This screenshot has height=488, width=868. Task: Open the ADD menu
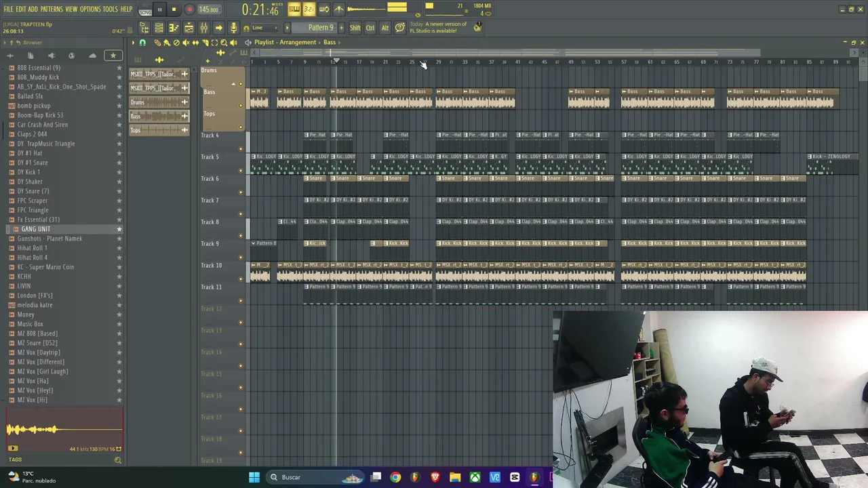[33, 9]
